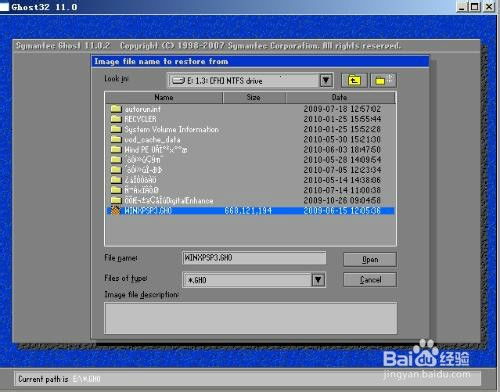This screenshot has width=500, height=392.
Task: Click the date 2009-10-26 of DigitalEnhance folder
Action: [342, 200]
